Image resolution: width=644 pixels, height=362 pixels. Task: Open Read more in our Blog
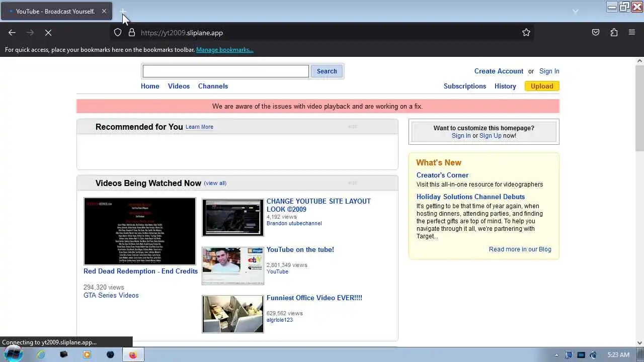click(520, 249)
